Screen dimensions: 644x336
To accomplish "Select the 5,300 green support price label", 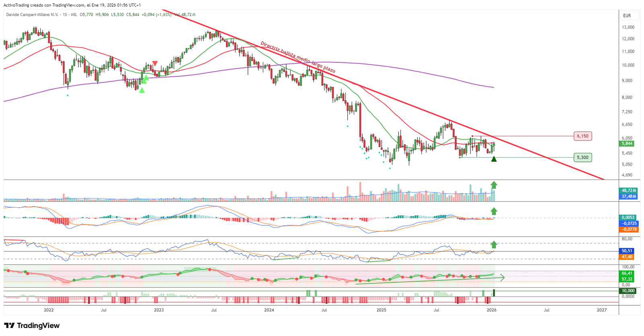I will [582, 157].
